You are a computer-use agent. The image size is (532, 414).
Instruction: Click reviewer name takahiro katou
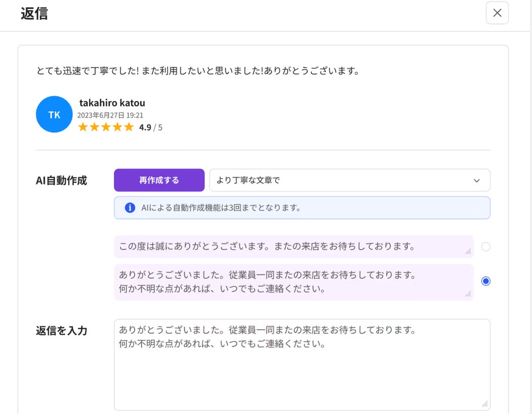click(x=112, y=103)
